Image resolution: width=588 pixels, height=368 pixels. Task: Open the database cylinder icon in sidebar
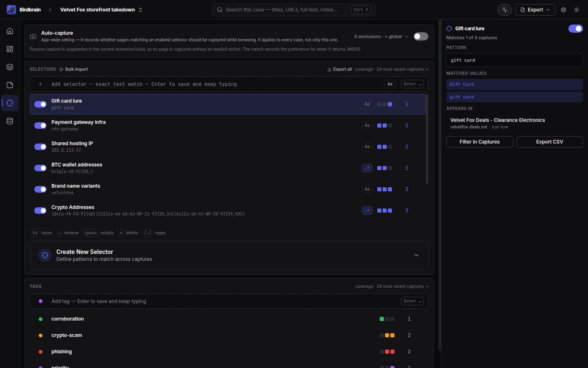coord(10,121)
